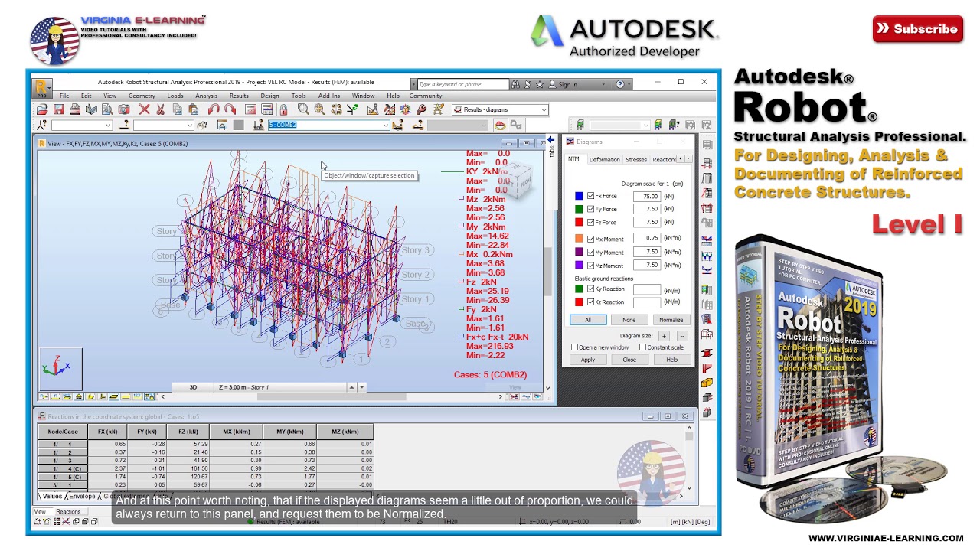
Task: Click the red ring icon after case selector
Action: pos(500,126)
